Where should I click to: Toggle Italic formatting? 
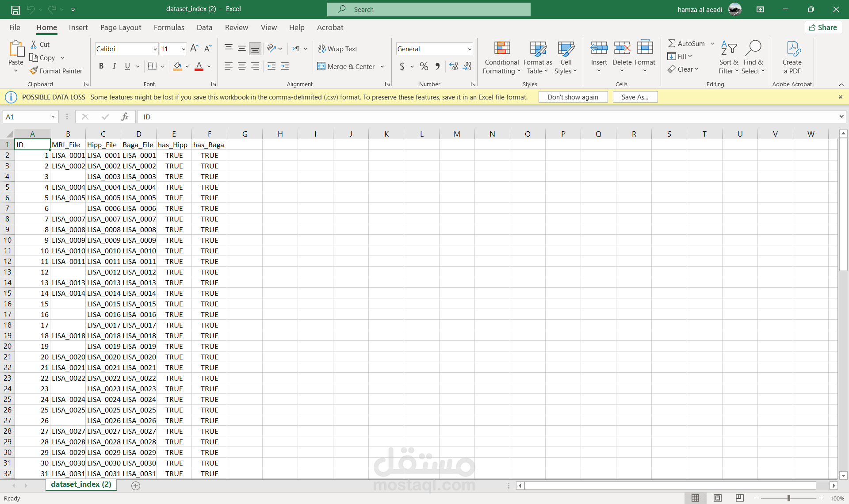115,66
